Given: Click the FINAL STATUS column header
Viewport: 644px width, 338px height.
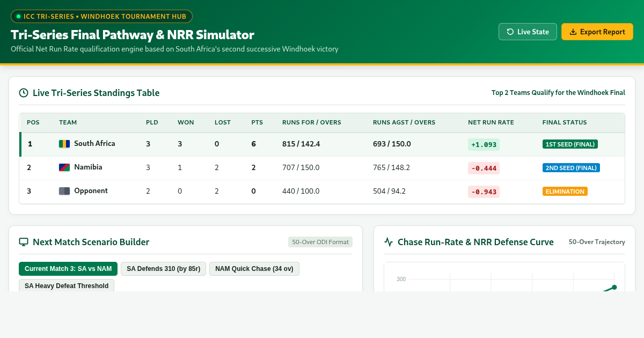Looking at the screenshot, I should pos(565,122).
